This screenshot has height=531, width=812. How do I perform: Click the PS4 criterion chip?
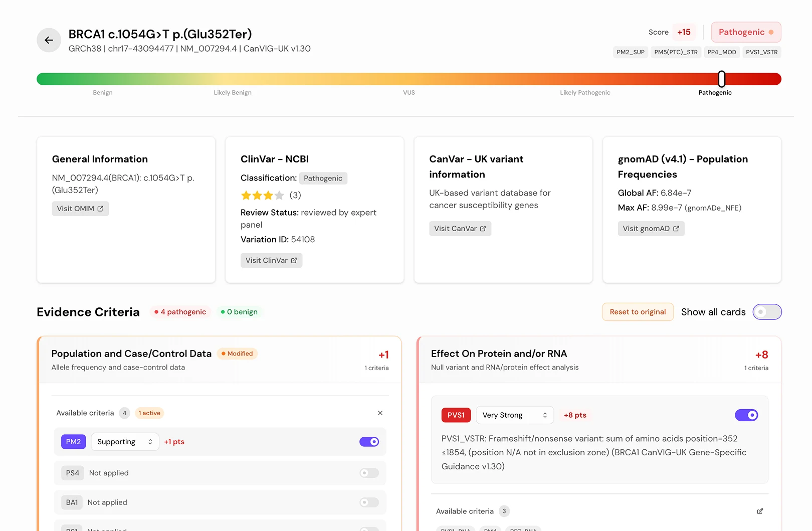click(x=73, y=473)
